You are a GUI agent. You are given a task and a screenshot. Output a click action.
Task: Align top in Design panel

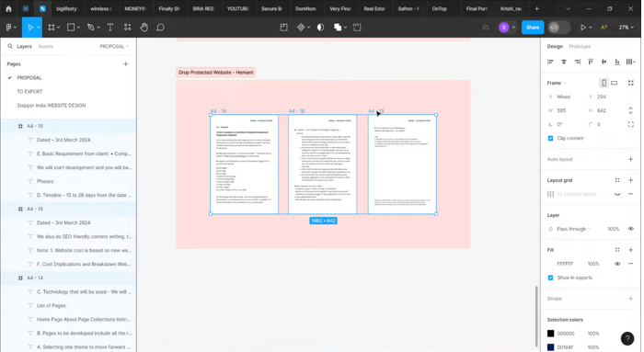[591, 62]
